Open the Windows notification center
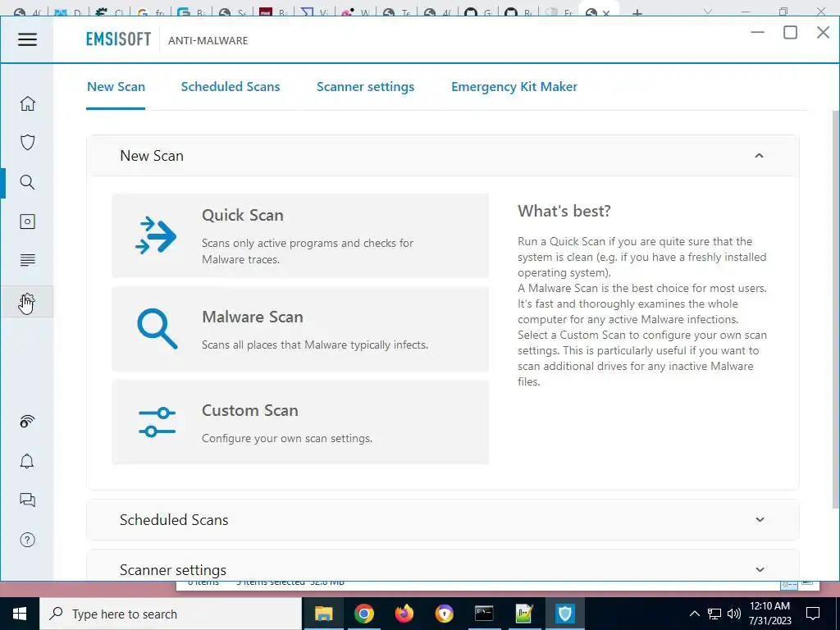Image resolution: width=840 pixels, height=630 pixels. click(x=813, y=614)
